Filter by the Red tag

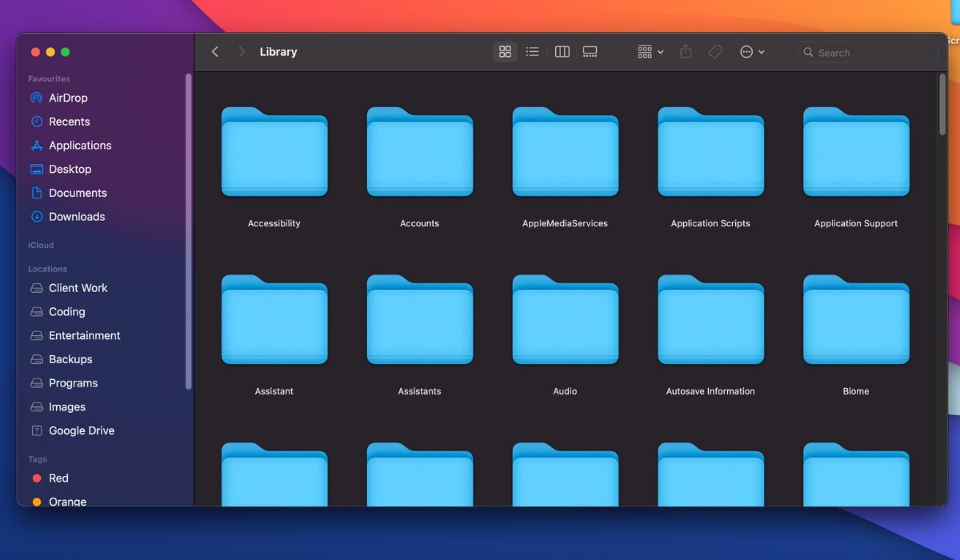pyautogui.click(x=58, y=478)
